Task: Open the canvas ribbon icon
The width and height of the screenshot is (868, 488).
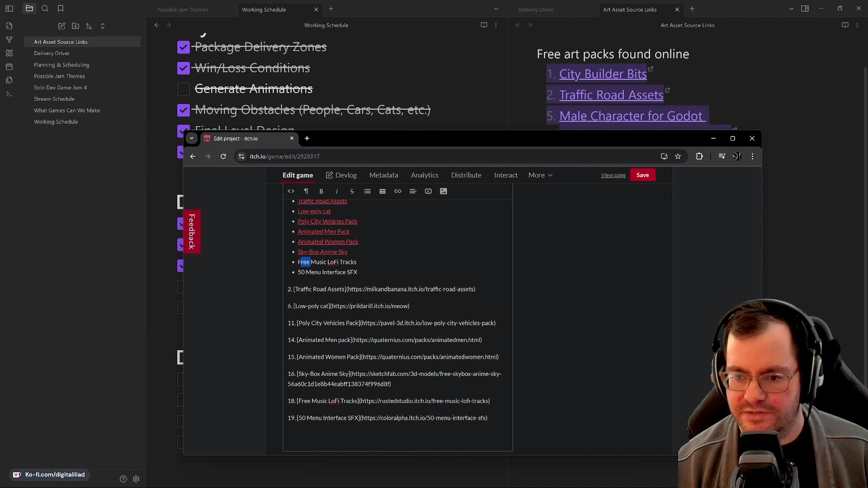Action: [x=9, y=53]
